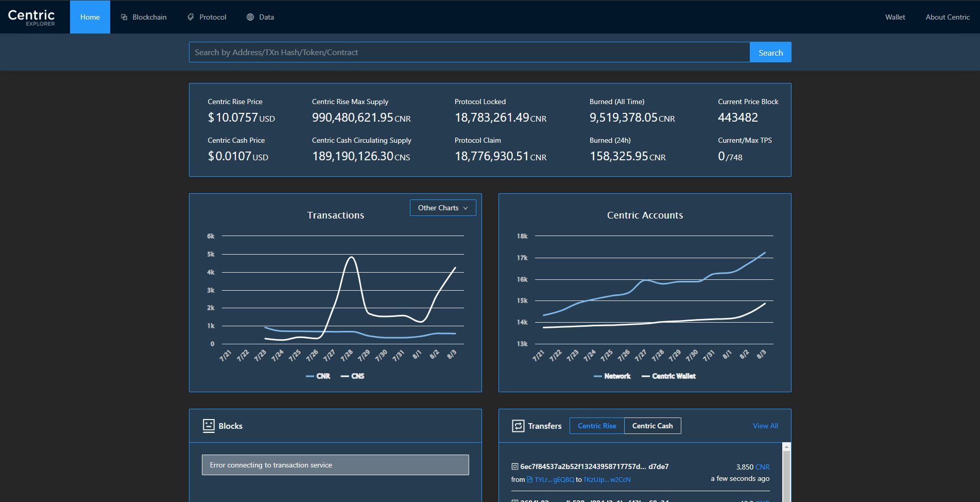980x502 pixels.
Task: Click the Blockchain stacked-squares icon
Action: pos(124,16)
